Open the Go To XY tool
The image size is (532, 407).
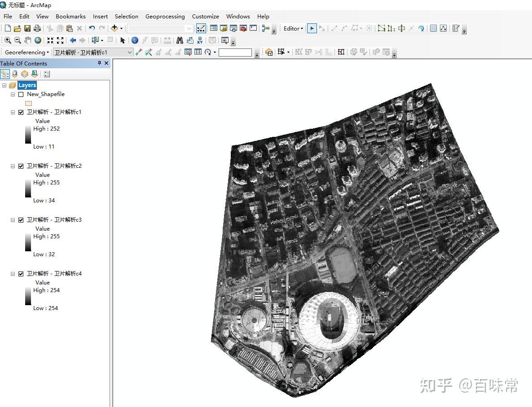click(x=200, y=40)
